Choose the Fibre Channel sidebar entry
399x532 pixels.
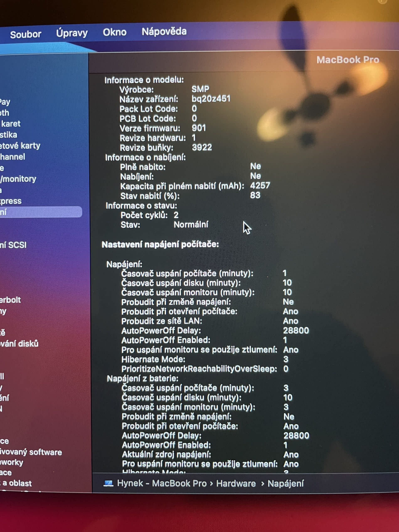(x=12, y=157)
